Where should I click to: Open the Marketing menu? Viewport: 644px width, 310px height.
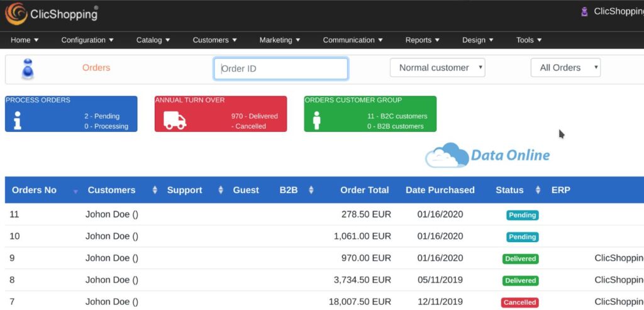tap(280, 40)
